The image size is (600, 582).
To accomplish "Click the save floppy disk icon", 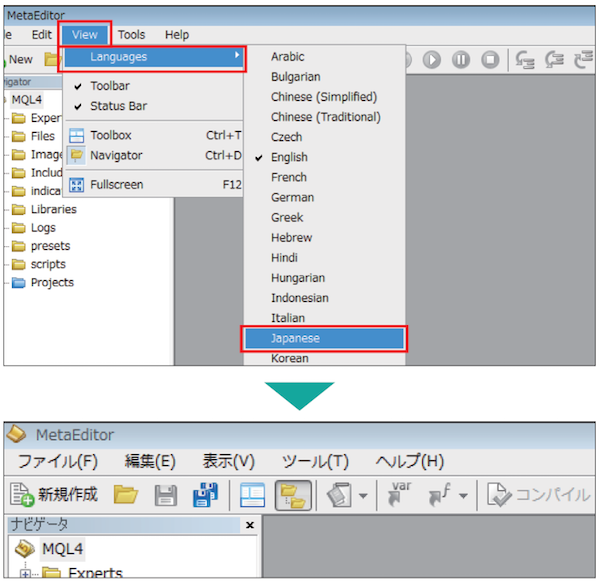I will pyautogui.click(x=166, y=495).
